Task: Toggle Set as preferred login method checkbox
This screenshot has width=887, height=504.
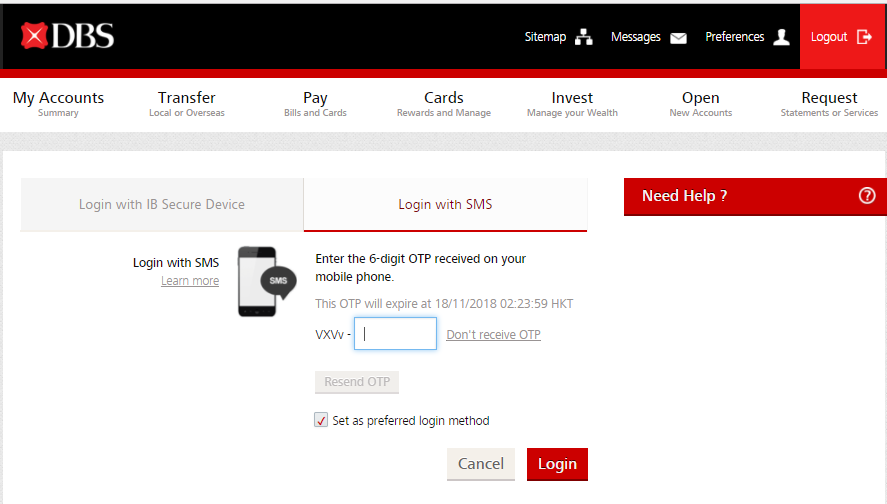Action: point(321,421)
